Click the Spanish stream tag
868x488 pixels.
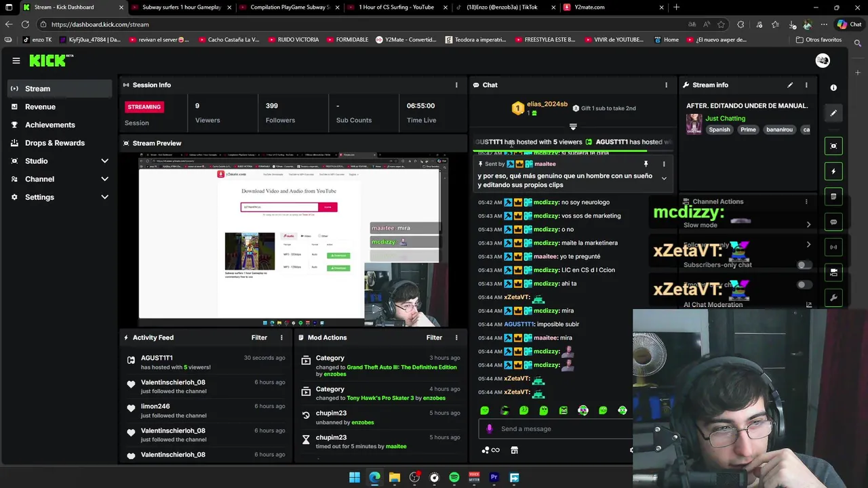click(x=719, y=129)
